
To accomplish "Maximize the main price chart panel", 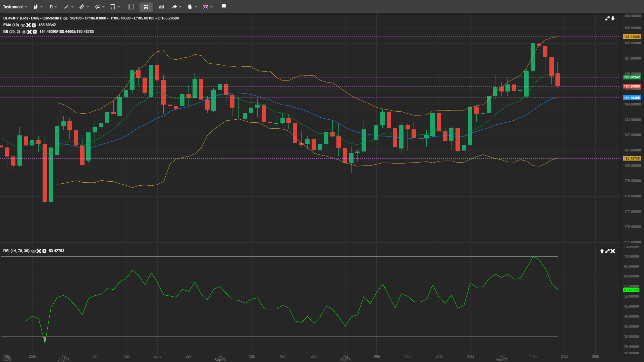I will [x=607, y=18].
